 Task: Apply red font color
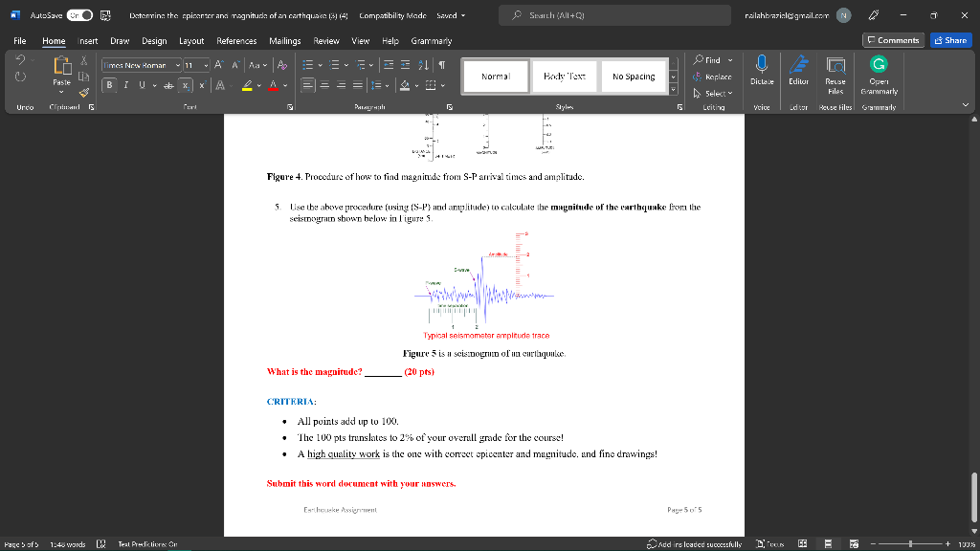273,85
